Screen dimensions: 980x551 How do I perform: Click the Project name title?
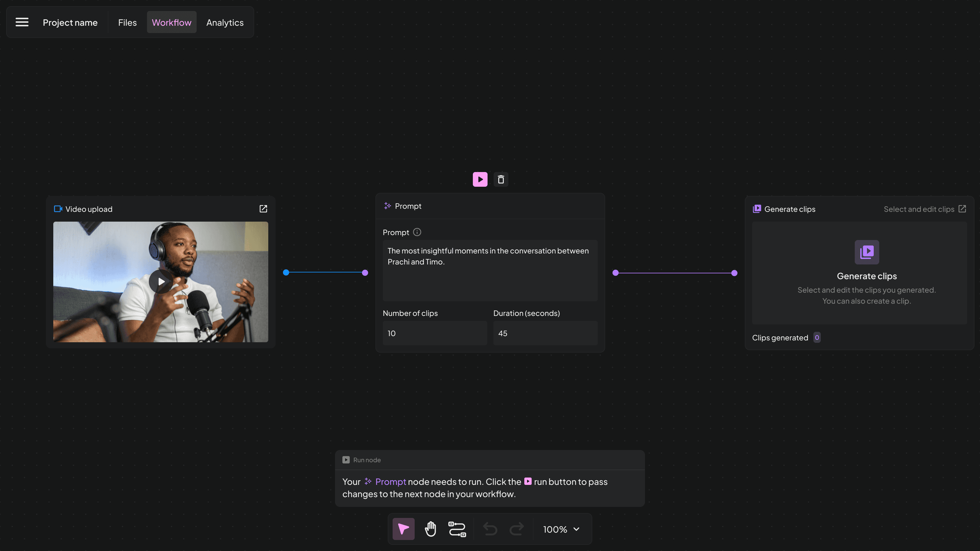pyautogui.click(x=70, y=22)
